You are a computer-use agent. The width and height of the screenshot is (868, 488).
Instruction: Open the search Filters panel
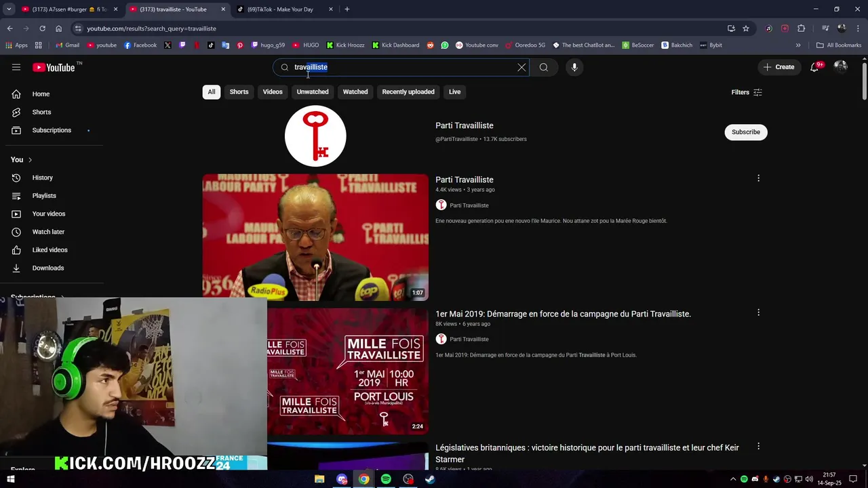point(747,92)
